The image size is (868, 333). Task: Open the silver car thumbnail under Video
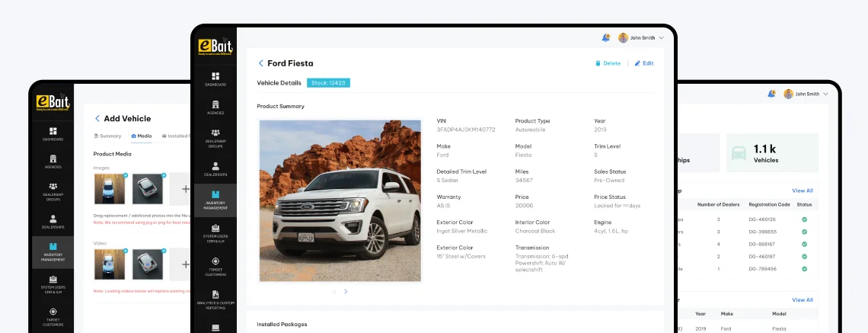coord(147,264)
